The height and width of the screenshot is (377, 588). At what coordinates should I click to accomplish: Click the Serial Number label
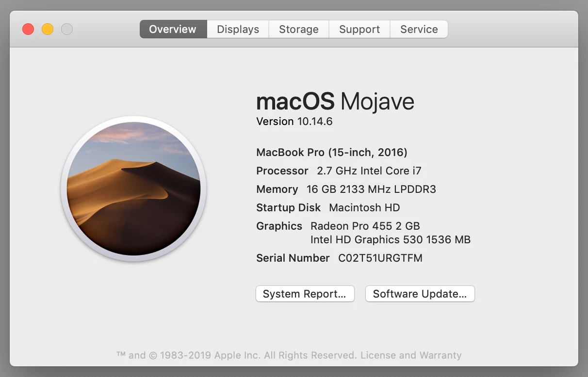coord(293,258)
